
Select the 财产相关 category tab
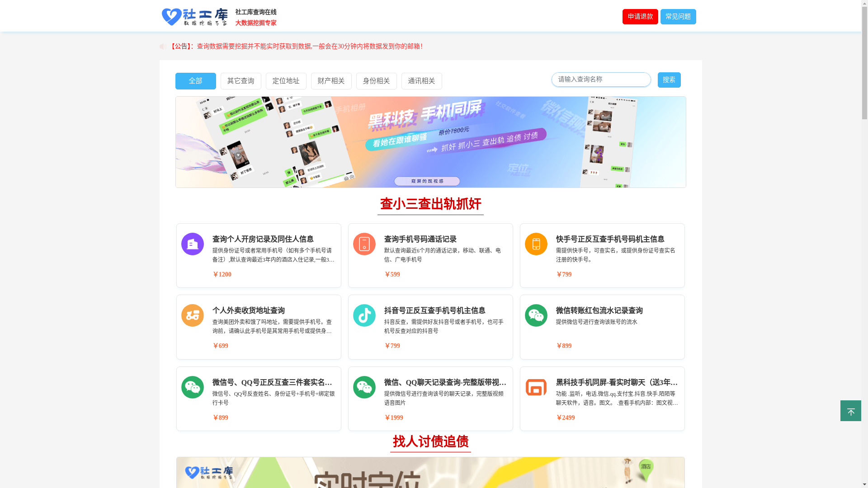pos(331,81)
